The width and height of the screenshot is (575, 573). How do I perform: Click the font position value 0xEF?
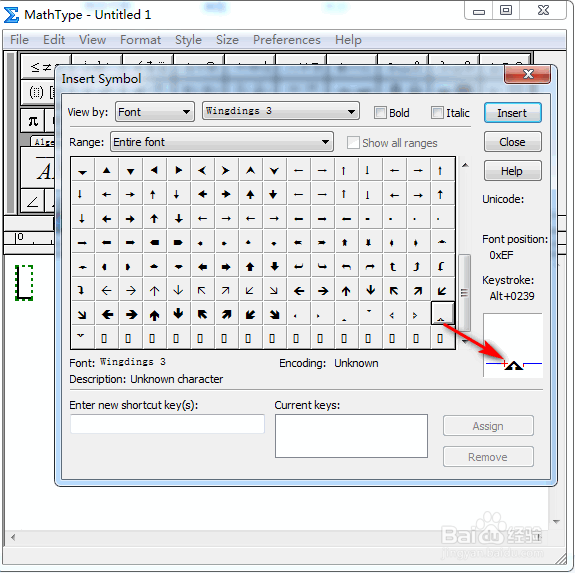point(501,255)
